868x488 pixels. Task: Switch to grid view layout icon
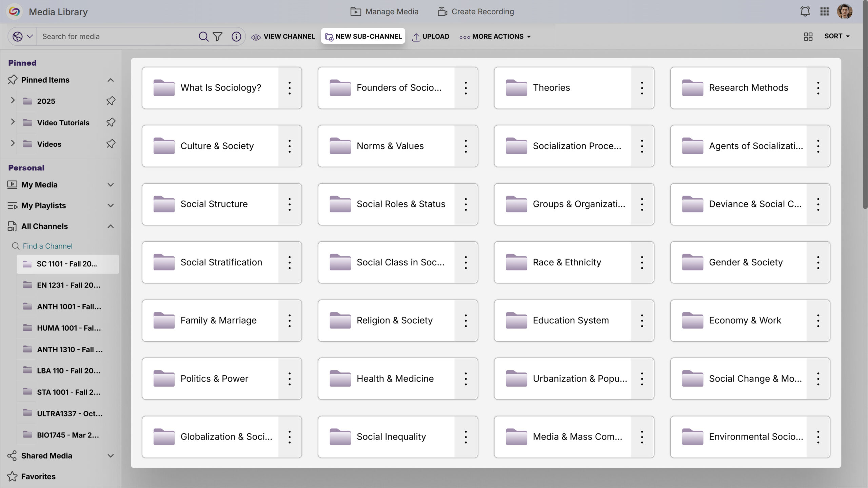pos(808,36)
